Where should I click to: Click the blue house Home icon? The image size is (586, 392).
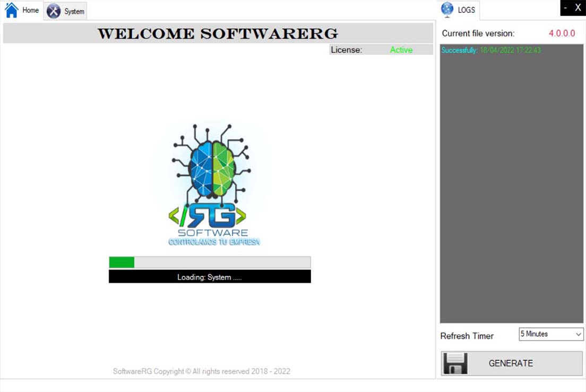coord(11,11)
